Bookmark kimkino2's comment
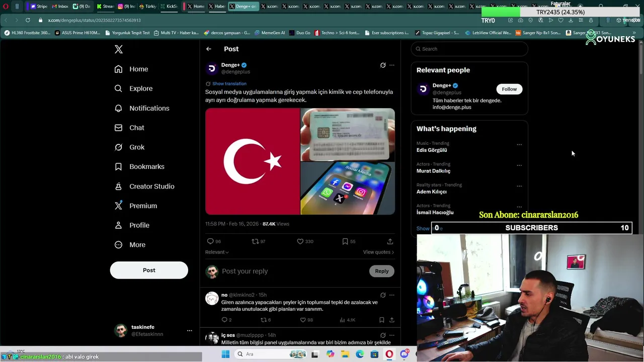Viewport: 644px width, 362px height. [381, 320]
